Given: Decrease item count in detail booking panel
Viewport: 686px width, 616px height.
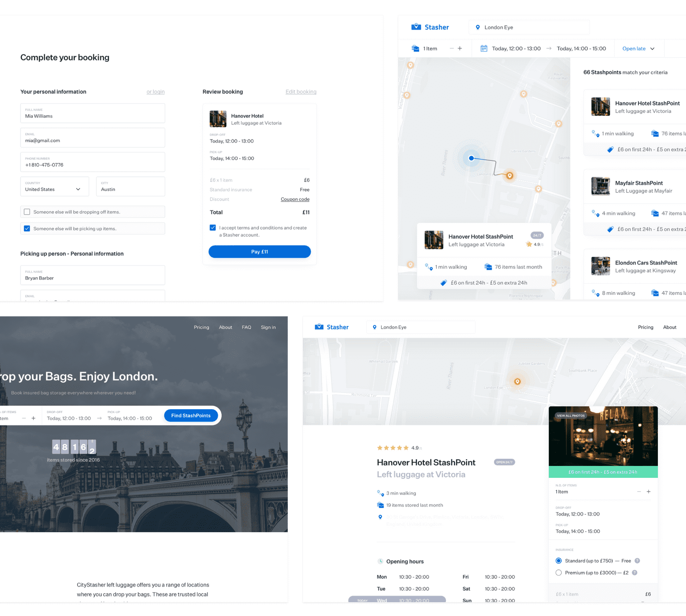Looking at the screenshot, I should point(639,492).
